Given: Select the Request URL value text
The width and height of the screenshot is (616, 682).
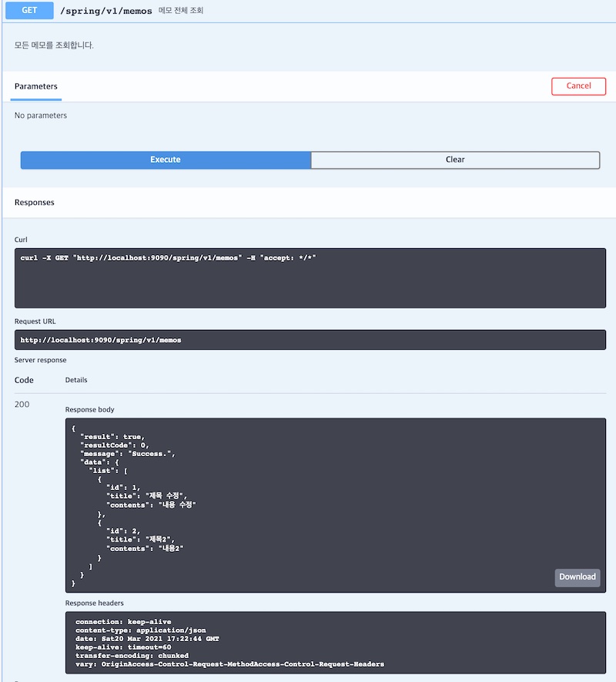Looking at the screenshot, I should [x=101, y=340].
